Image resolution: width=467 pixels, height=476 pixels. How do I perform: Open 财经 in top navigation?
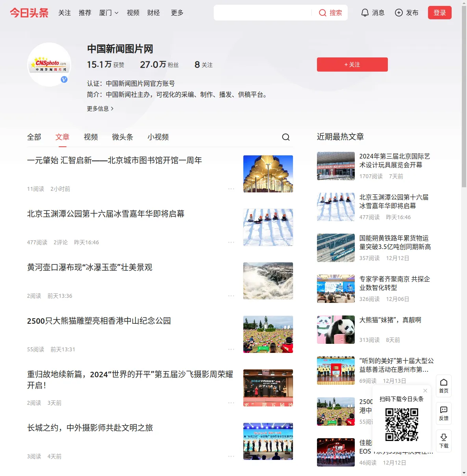coord(154,13)
